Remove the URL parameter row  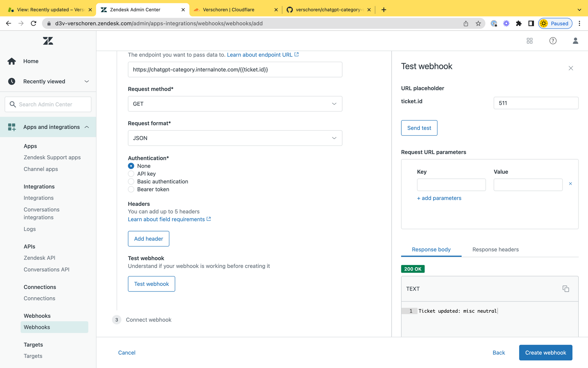click(x=570, y=184)
